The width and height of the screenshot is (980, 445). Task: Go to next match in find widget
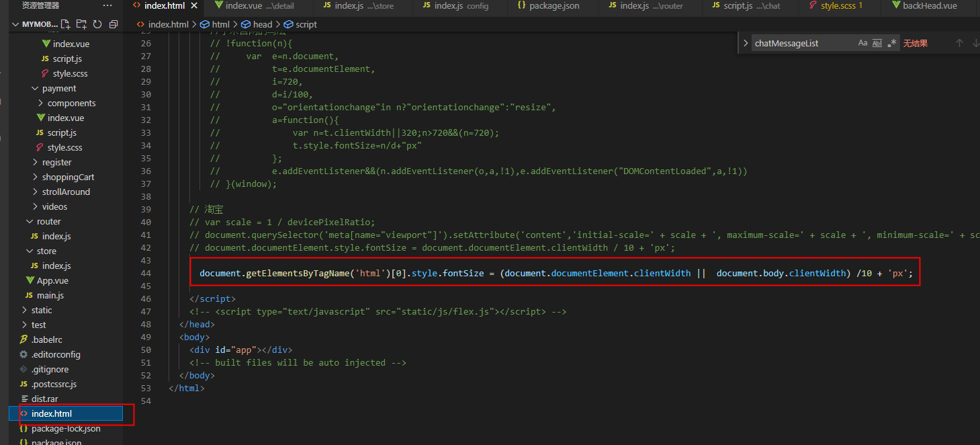pos(975,43)
